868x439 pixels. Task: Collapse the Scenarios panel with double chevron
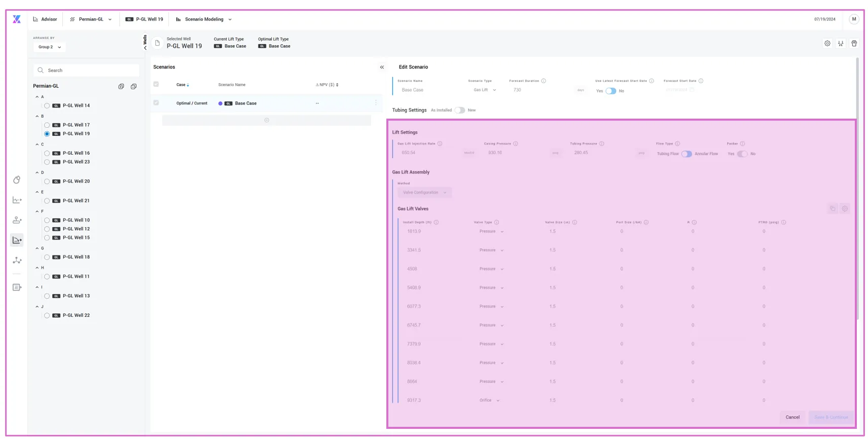382,67
